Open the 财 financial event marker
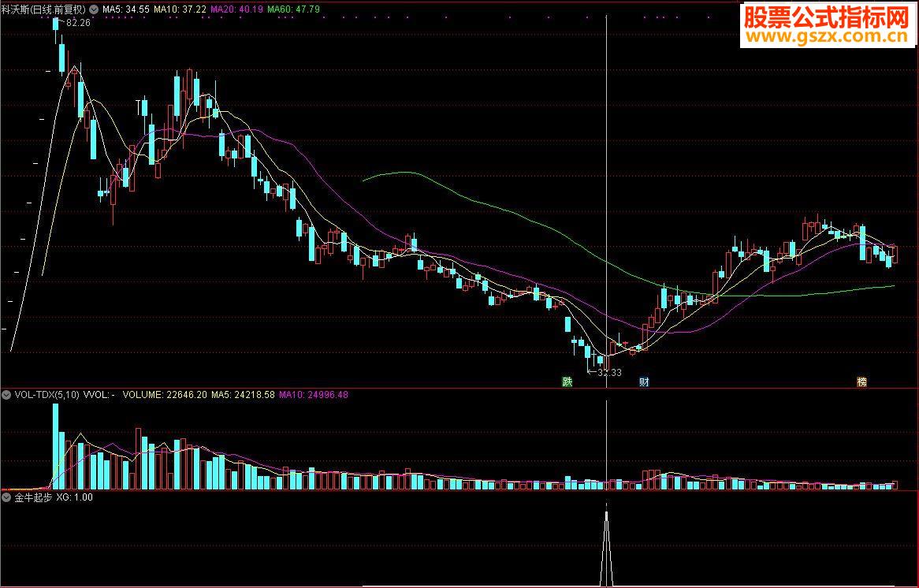The width and height of the screenshot is (919, 588). pos(644,382)
